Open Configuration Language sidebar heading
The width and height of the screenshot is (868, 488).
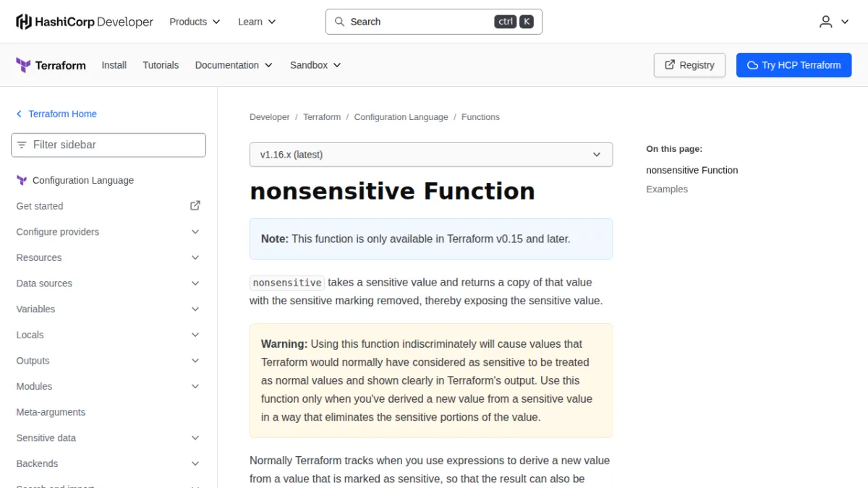[x=83, y=181]
